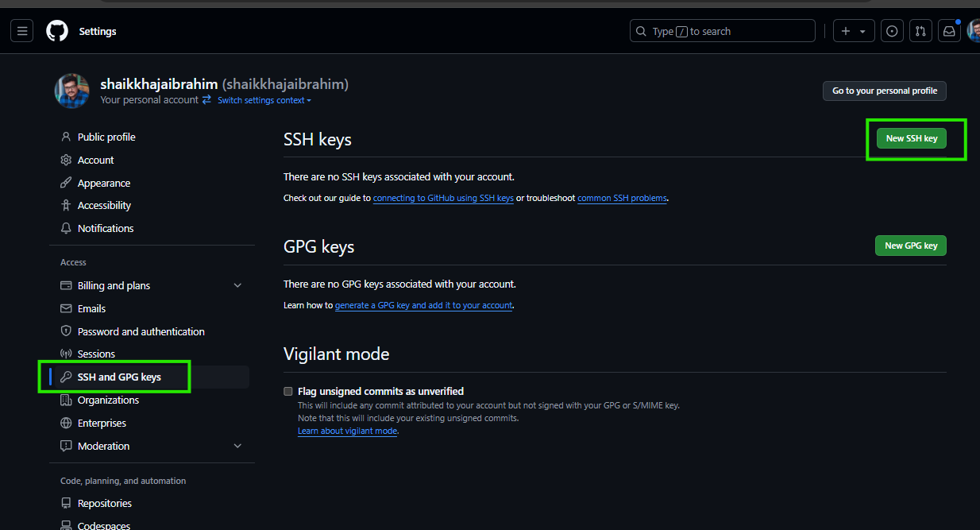
Task: Go to Emails settings page
Action: tap(91, 308)
